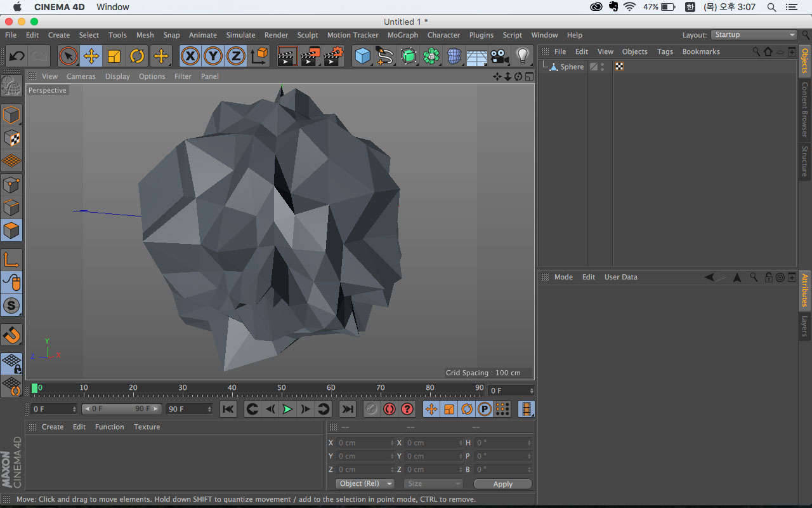This screenshot has height=508, width=812.
Task: Toggle the Z axis lock
Action: [235, 56]
